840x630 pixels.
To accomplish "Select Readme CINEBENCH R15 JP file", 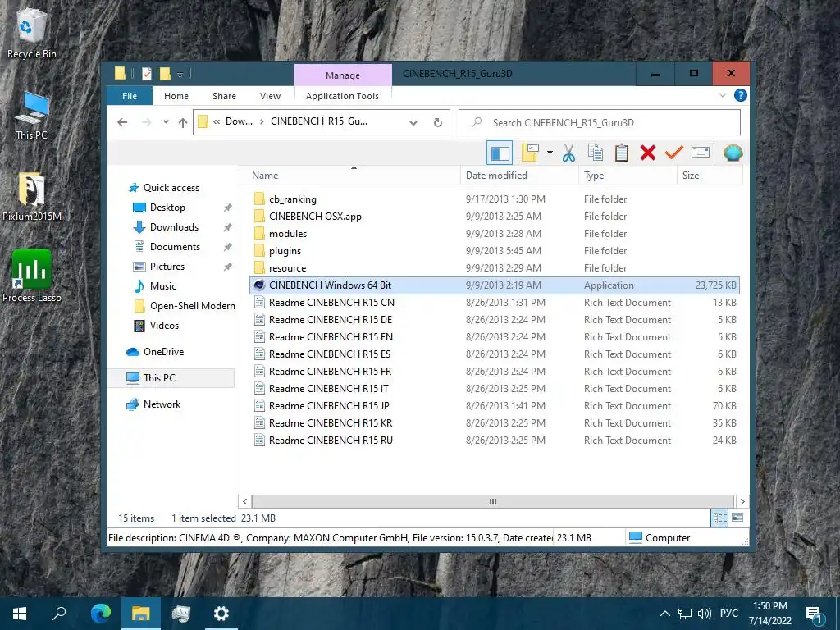I will coord(329,406).
